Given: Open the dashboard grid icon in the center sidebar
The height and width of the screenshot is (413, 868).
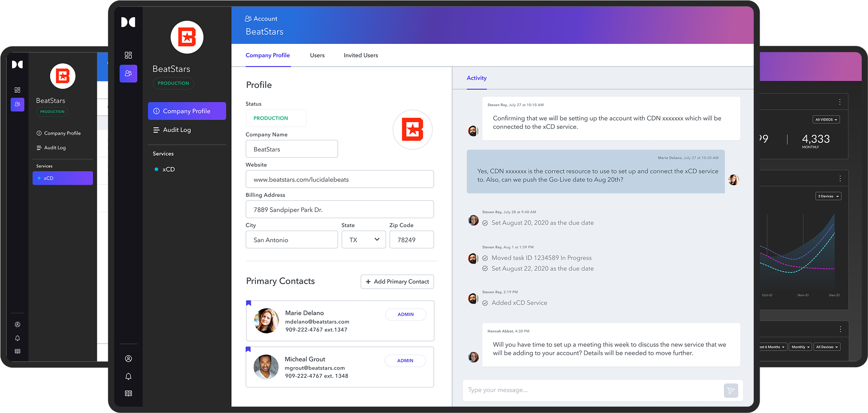Looking at the screenshot, I should [x=128, y=55].
